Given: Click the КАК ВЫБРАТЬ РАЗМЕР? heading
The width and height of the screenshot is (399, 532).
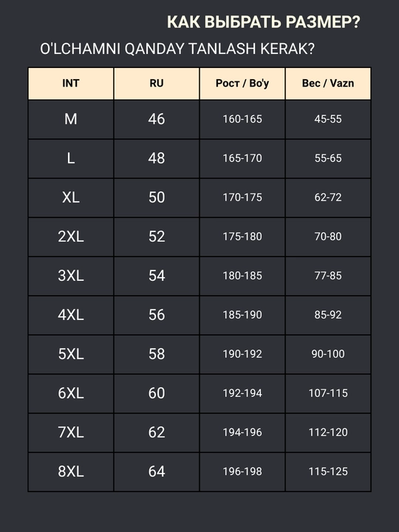Looking at the screenshot, I should pos(263,22).
